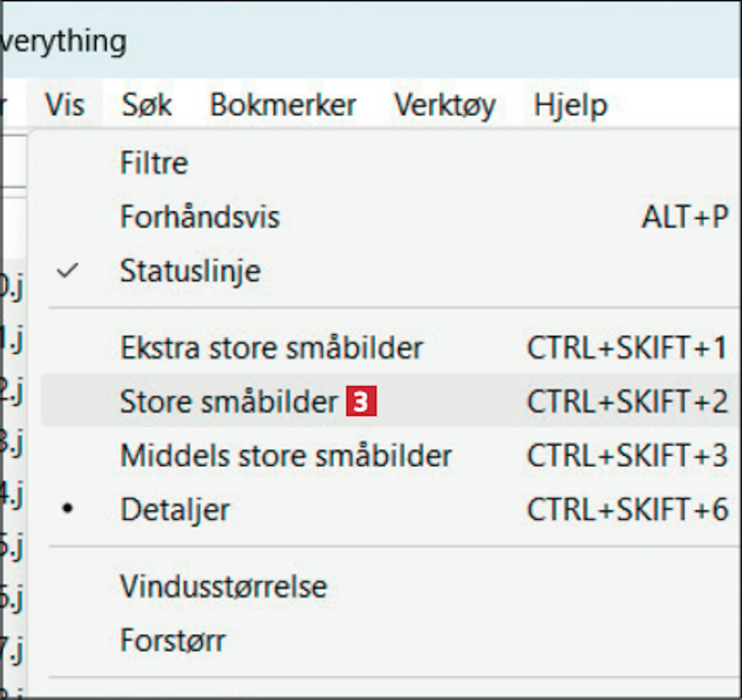Open the Verktøy menu

point(445,105)
